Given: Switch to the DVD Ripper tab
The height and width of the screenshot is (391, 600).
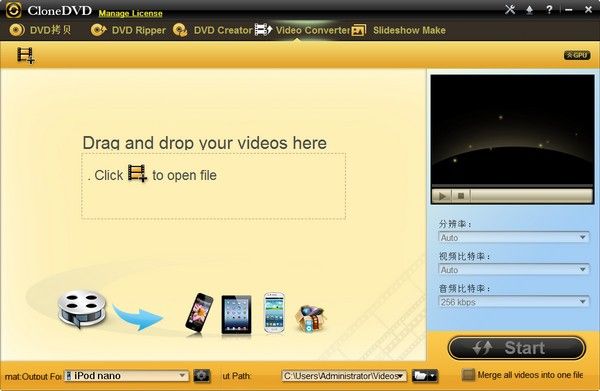Looking at the screenshot, I should (x=128, y=30).
